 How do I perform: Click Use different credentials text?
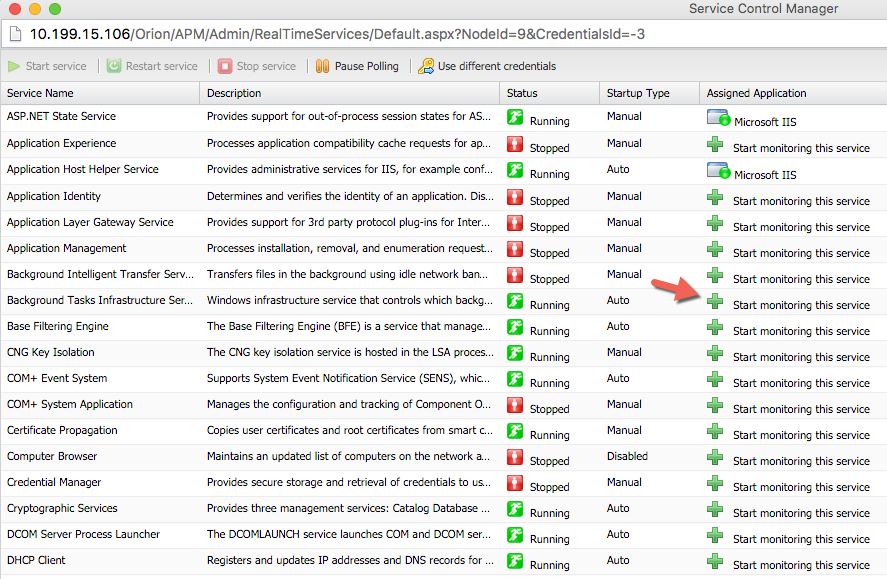(497, 66)
